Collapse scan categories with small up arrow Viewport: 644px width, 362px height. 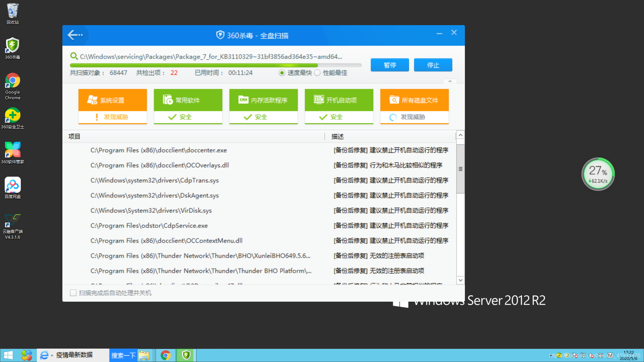450,81
